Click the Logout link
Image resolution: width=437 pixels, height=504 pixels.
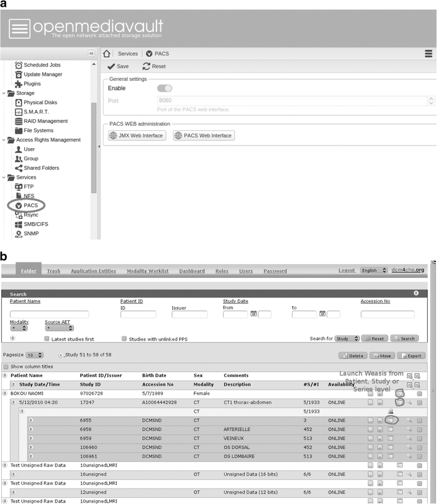347,270
